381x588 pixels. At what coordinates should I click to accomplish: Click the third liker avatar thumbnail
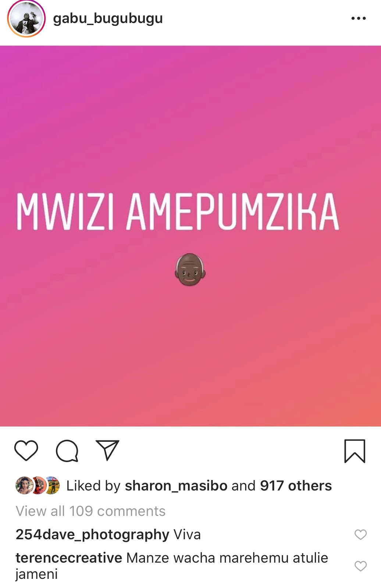click(x=53, y=485)
